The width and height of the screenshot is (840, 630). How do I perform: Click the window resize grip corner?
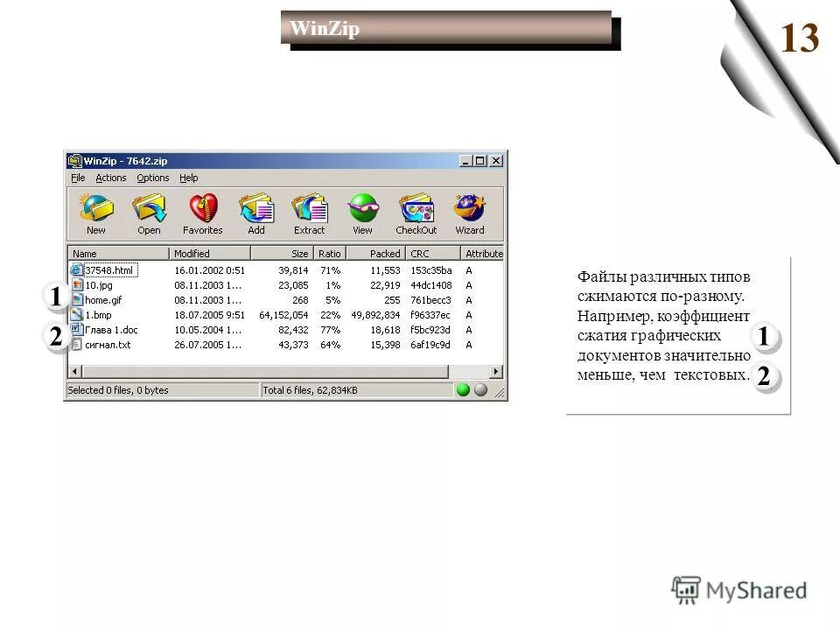(x=500, y=393)
